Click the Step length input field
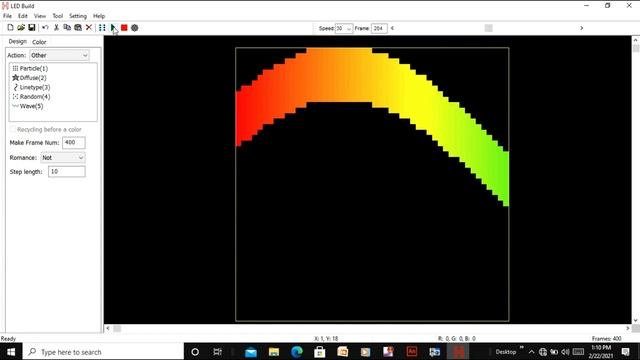Viewport: 640px width, 360px height. point(67,171)
